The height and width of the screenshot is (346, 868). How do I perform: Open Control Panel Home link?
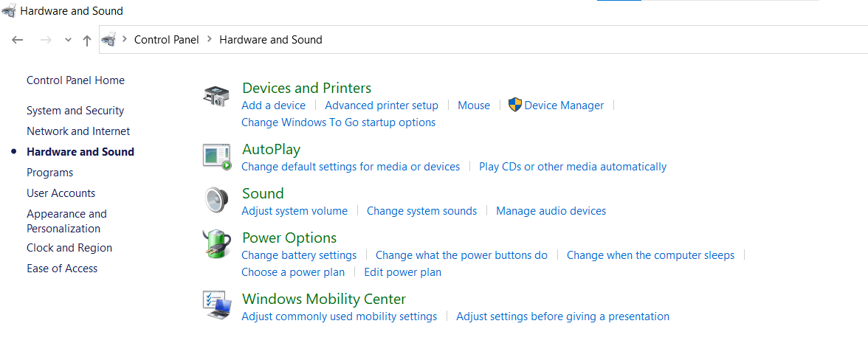pos(75,80)
